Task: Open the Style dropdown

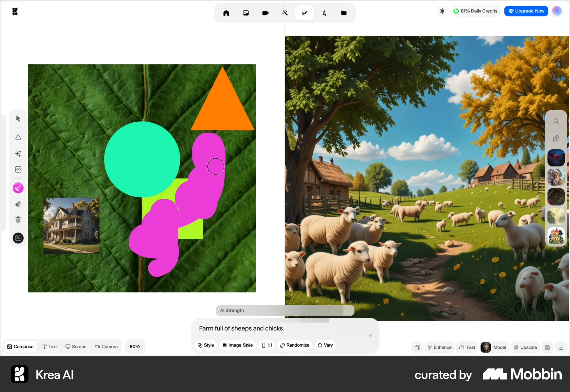Action: pos(206,345)
